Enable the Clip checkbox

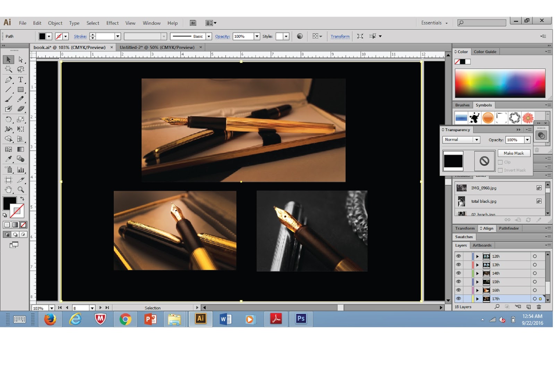click(x=500, y=162)
